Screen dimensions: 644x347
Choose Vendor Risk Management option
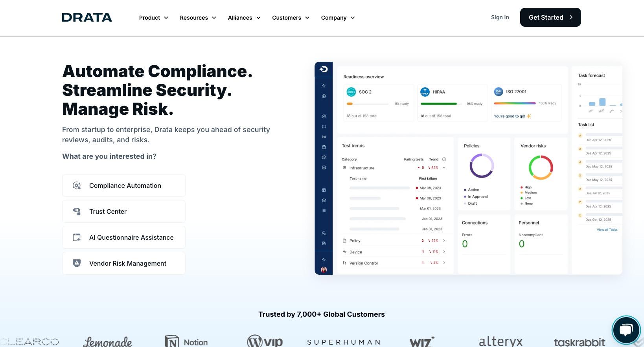click(124, 263)
